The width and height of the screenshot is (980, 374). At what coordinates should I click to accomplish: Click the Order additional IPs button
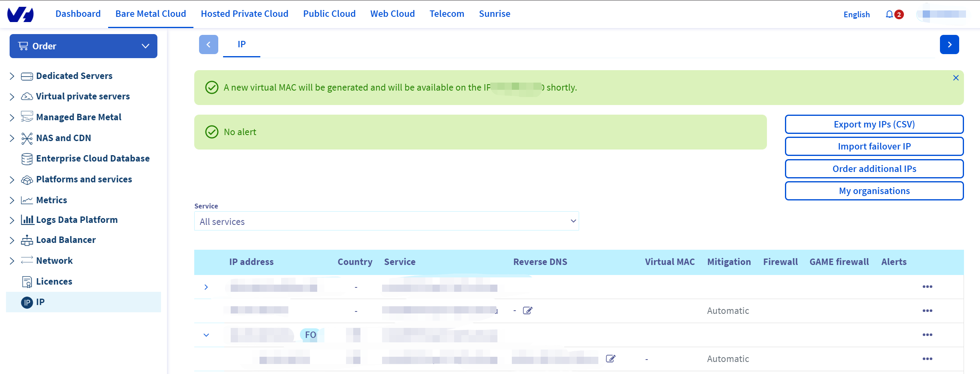[x=874, y=169]
